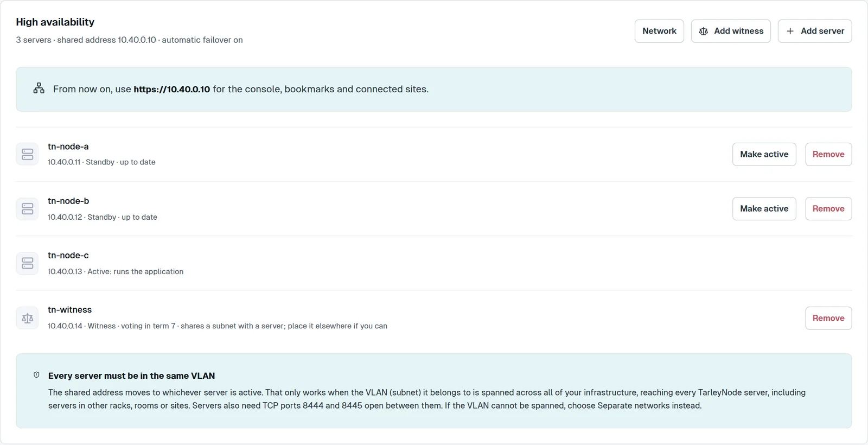Select the tn-node-a server name

68,147
